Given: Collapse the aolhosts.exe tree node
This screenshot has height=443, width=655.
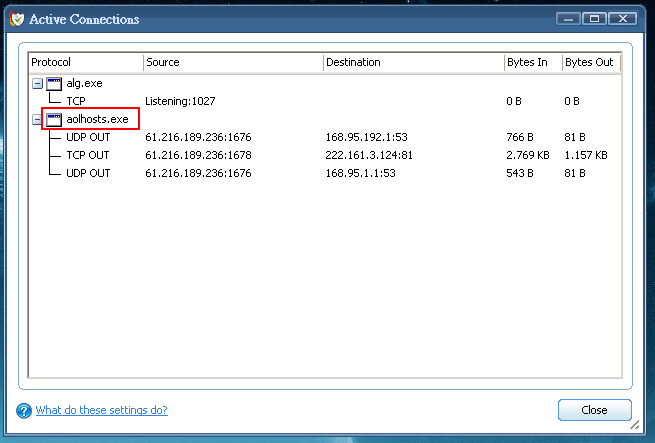Looking at the screenshot, I should (x=37, y=120).
